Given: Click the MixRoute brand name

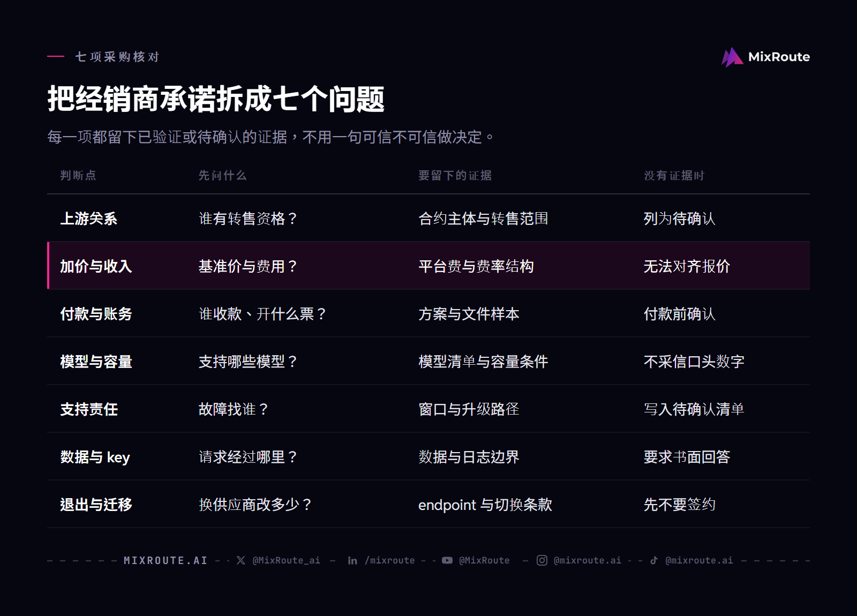Looking at the screenshot, I should tap(779, 57).
